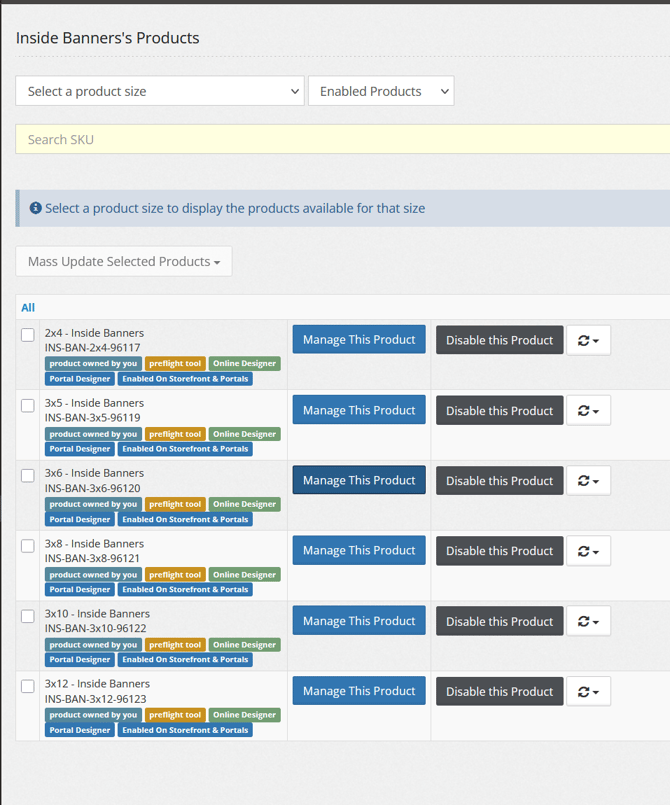Open Mass Update Selected Products menu
The width and height of the screenshot is (670, 805).
(124, 261)
